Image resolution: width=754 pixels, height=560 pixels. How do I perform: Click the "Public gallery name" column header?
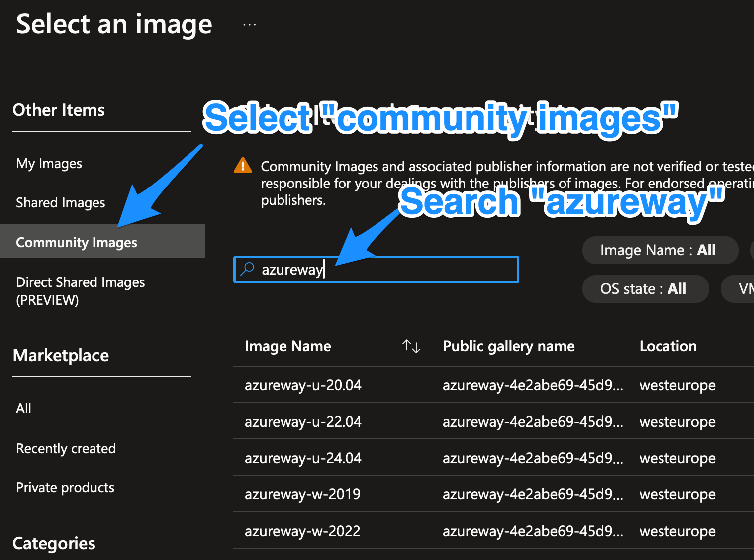coord(508,346)
